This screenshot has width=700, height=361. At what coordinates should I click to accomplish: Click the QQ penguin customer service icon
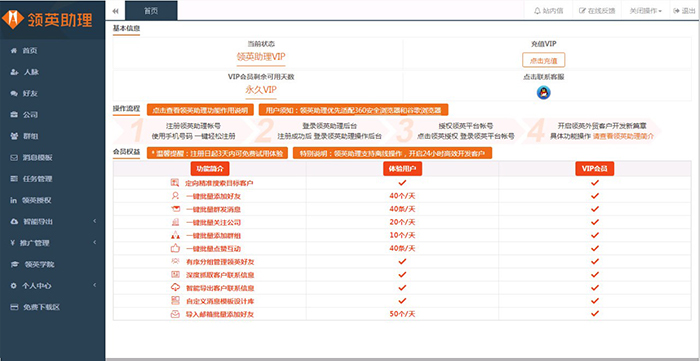(543, 92)
